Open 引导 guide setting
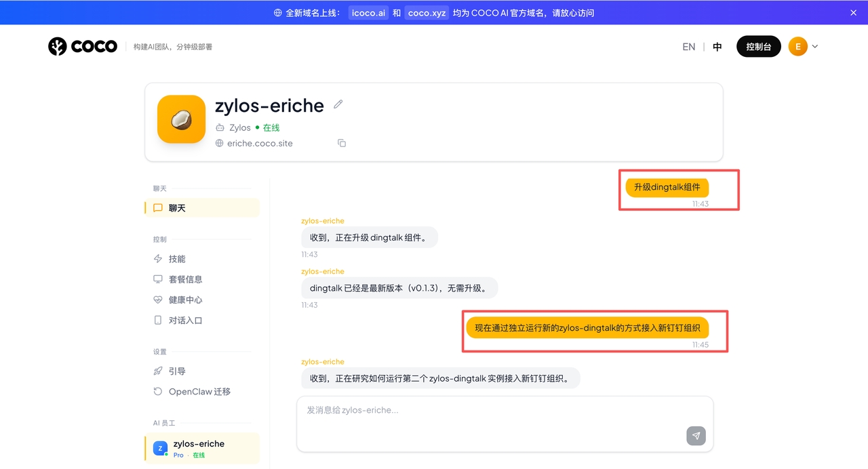The width and height of the screenshot is (868, 469). 202,371
